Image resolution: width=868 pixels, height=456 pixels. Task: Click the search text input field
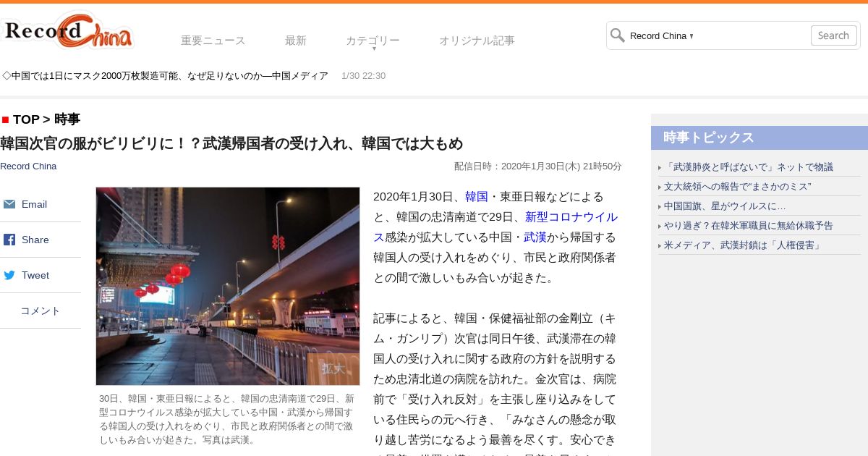752,35
